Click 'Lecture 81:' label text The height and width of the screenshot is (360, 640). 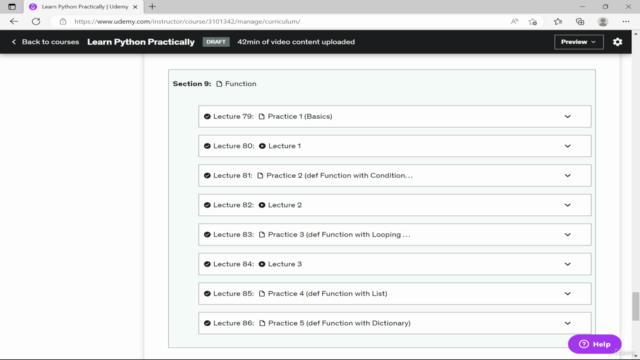pos(233,176)
